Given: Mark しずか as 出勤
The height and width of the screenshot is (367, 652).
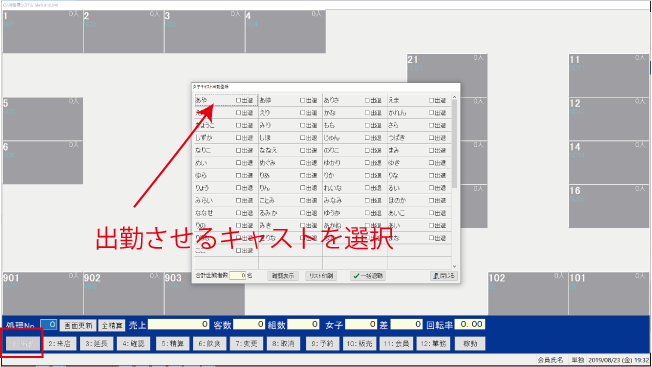Looking at the screenshot, I should tap(239, 138).
